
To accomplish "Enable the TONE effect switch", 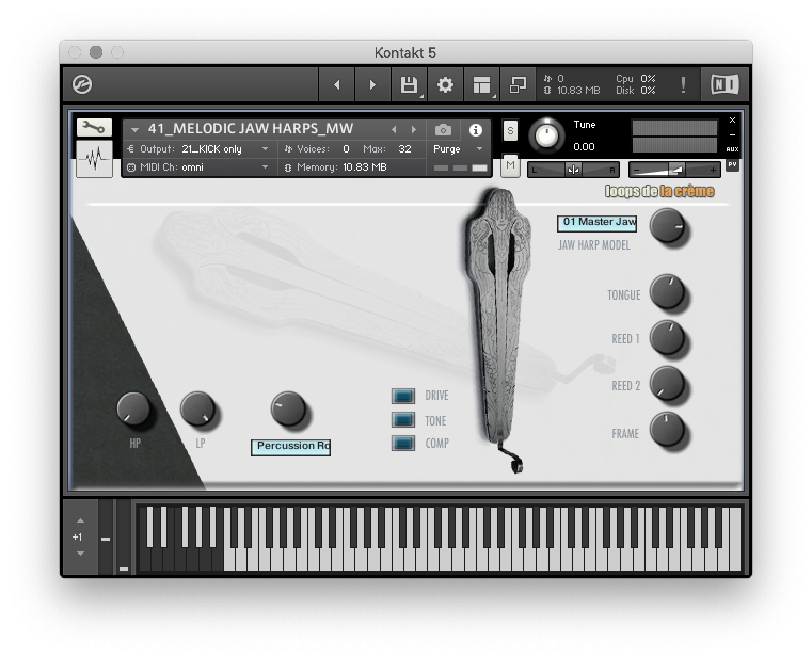I will point(403,420).
